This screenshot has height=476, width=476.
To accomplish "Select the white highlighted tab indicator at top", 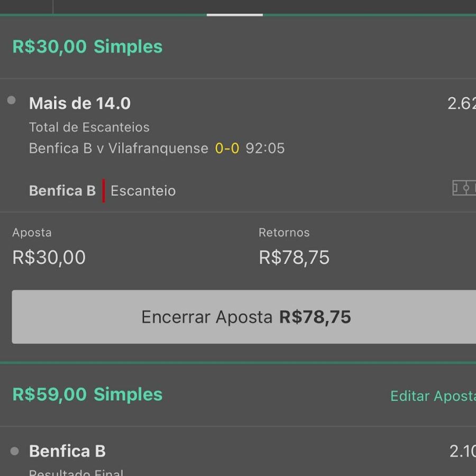I will click(x=235, y=15).
